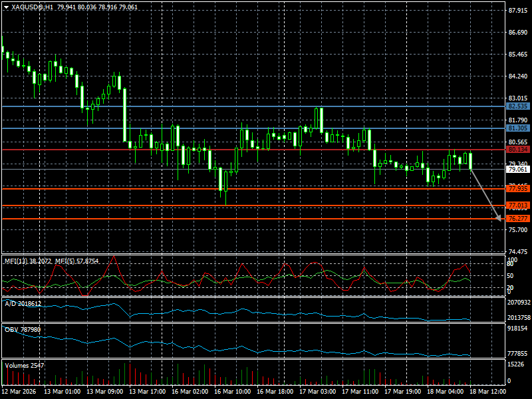
Task: Click the 81.305 blue price tag
Action: coord(517,128)
